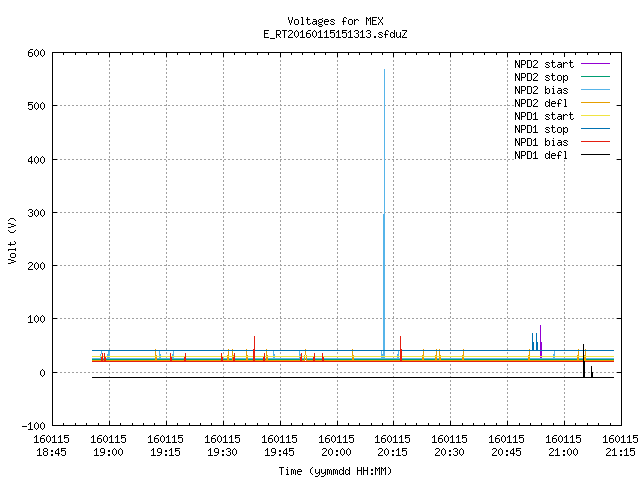Click the chart title 'Voltages for MEX'

[335, 21]
